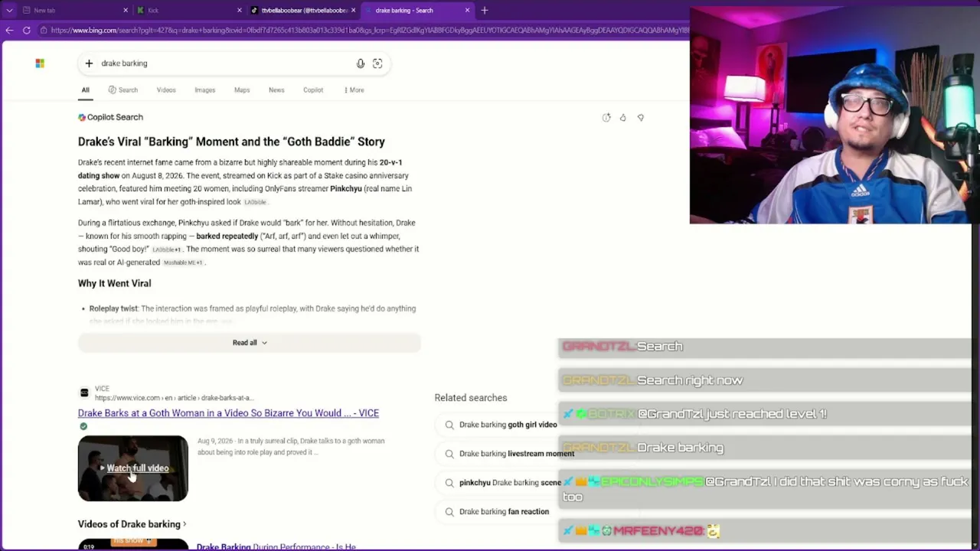
Task: Switch to the Kick browser tab
Action: click(x=188, y=11)
